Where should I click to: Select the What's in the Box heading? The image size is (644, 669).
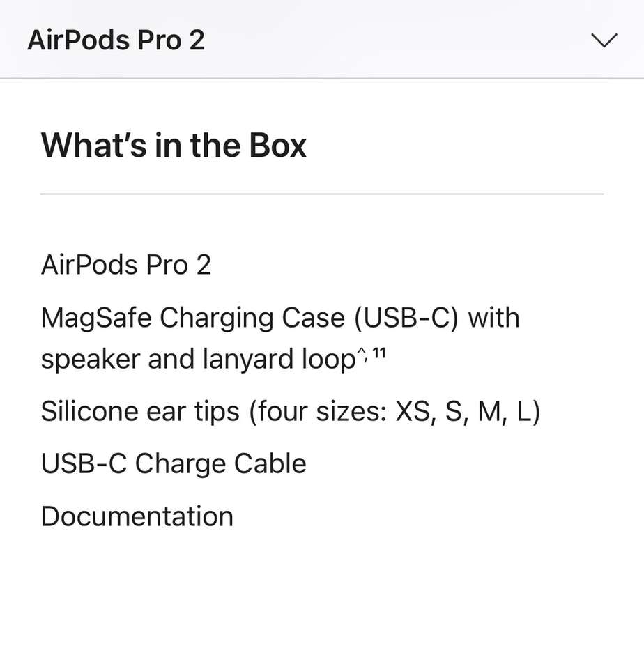pos(174,145)
